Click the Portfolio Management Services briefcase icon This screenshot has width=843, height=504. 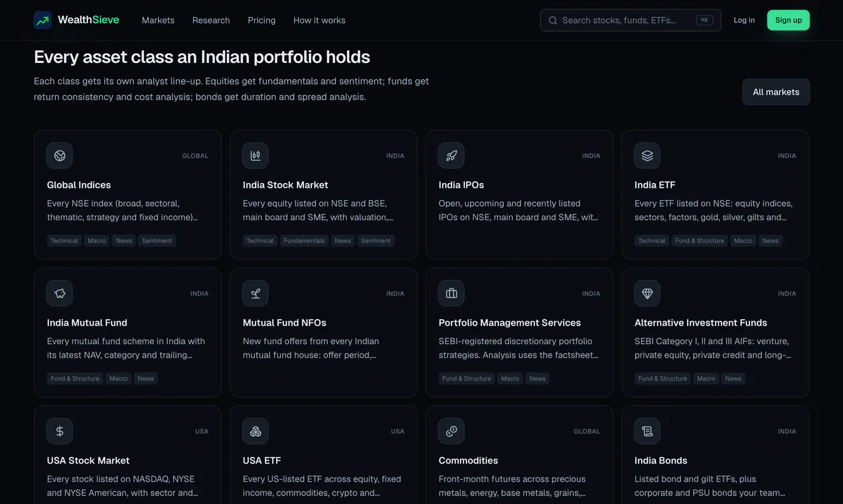tap(451, 293)
